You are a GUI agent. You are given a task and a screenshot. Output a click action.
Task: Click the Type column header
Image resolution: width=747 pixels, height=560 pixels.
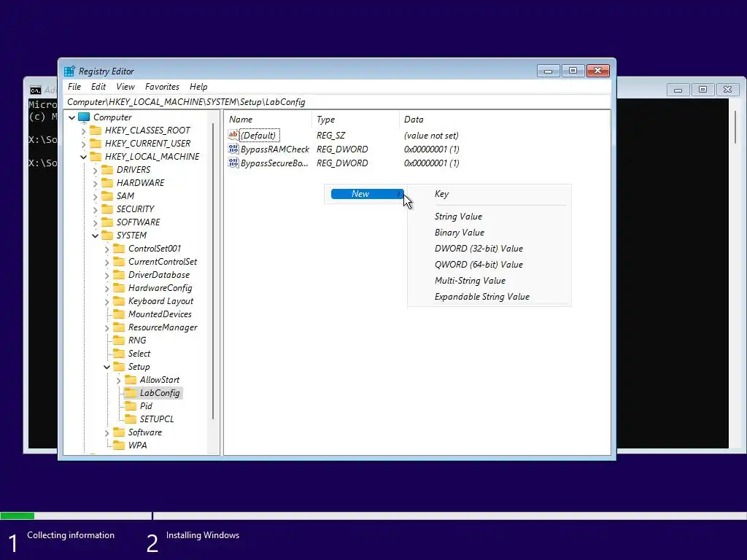click(x=355, y=120)
